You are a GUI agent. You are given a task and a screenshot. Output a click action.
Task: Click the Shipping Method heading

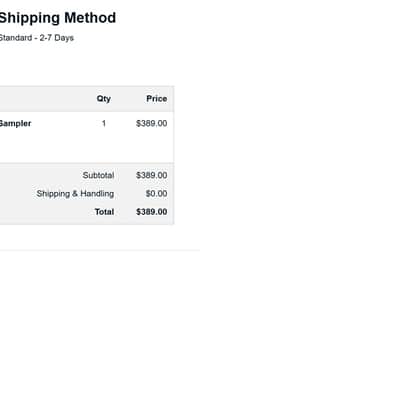[x=57, y=18]
